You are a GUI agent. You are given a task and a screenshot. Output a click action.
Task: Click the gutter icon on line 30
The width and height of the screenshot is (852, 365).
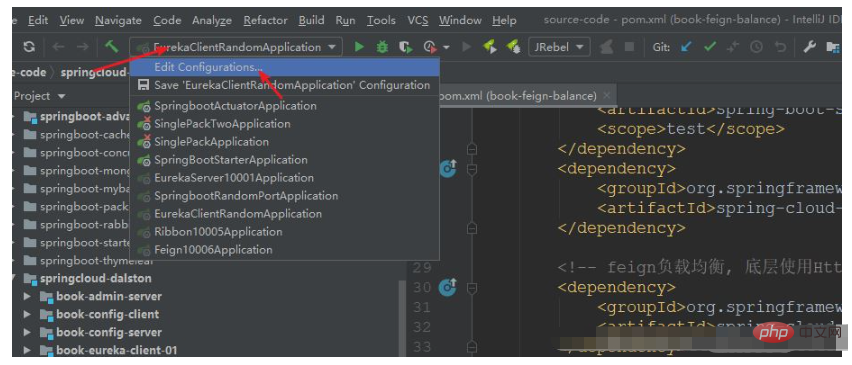[x=448, y=286]
